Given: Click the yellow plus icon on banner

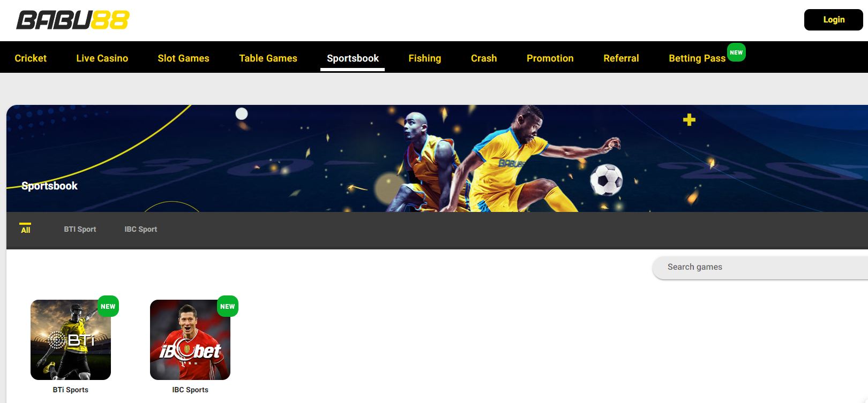Looking at the screenshot, I should 689,120.
